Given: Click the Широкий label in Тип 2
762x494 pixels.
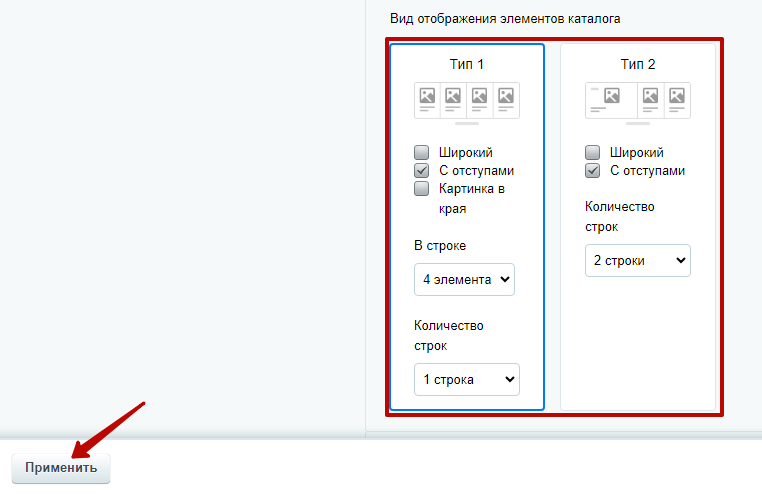Looking at the screenshot, I should click(637, 153).
